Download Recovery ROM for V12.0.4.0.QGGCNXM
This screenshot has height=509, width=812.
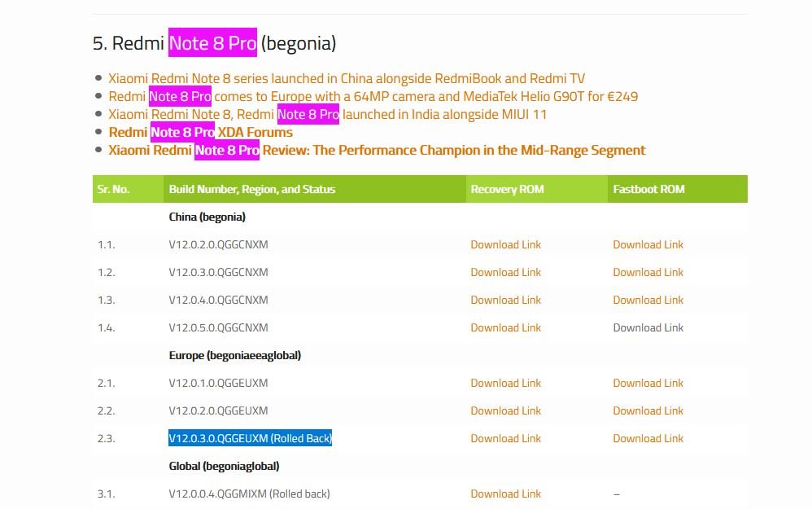[x=505, y=301]
